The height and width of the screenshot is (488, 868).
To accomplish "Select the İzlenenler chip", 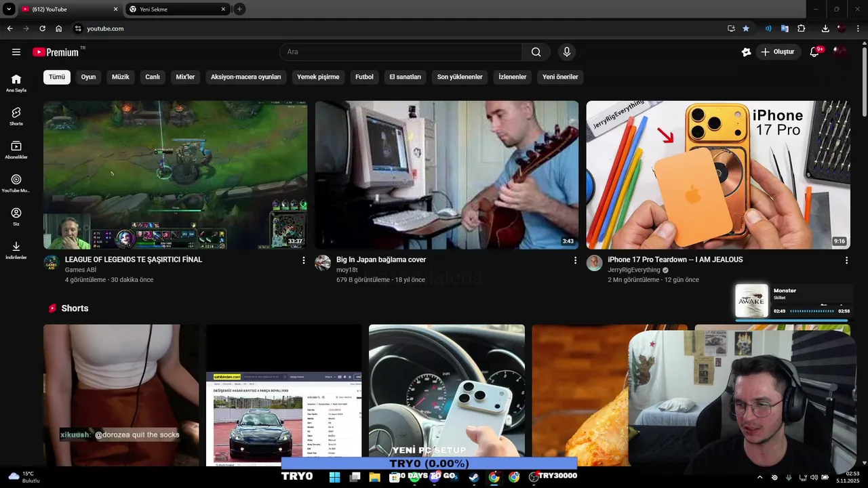I will [x=512, y=77].
